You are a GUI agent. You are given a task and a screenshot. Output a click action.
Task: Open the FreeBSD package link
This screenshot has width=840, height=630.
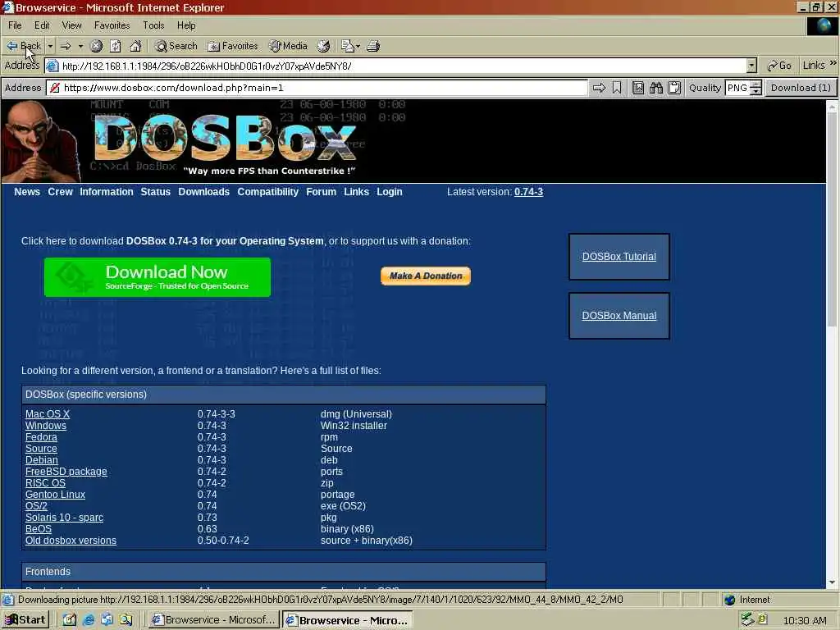[x=66, y=472]
